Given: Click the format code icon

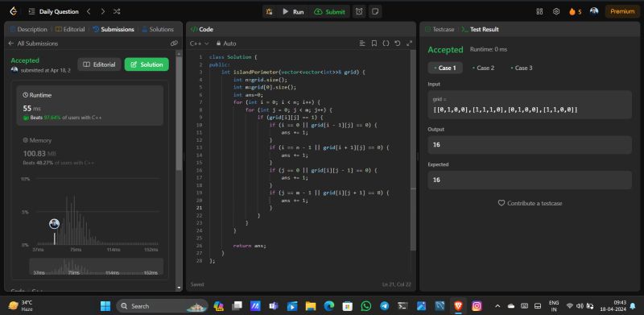Looking at the screenshot, I should (x=362, y=44).
